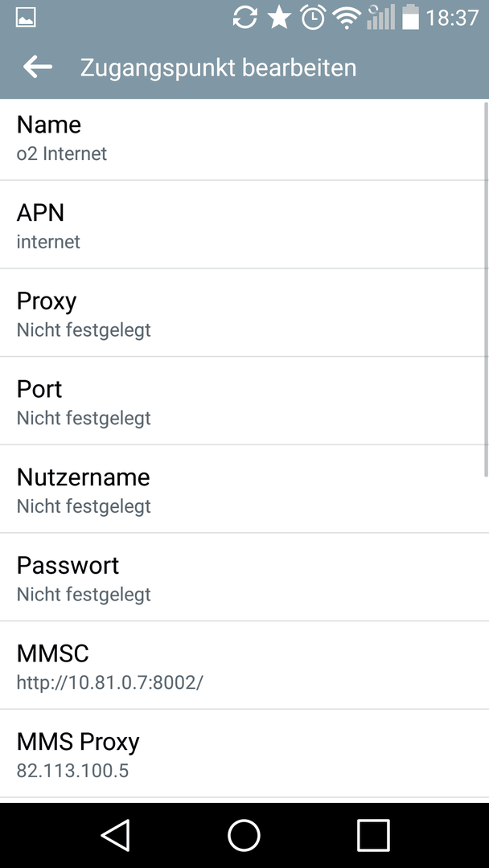Open the Proxy setting
This screenshot has width=489, height=868.
(242, 312)
